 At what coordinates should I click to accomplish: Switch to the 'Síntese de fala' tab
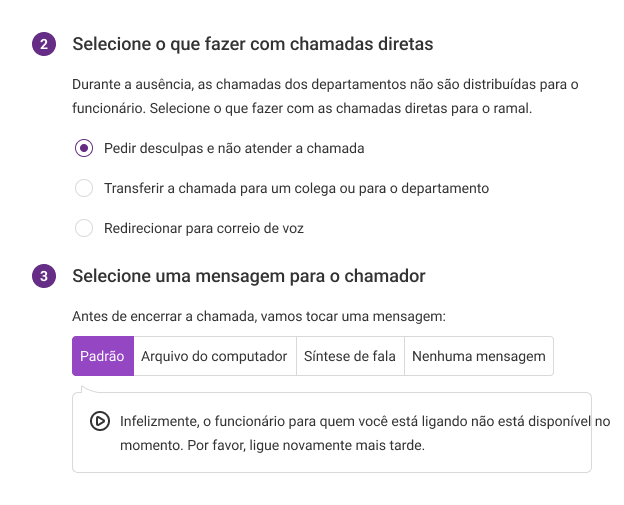[350, 356]
